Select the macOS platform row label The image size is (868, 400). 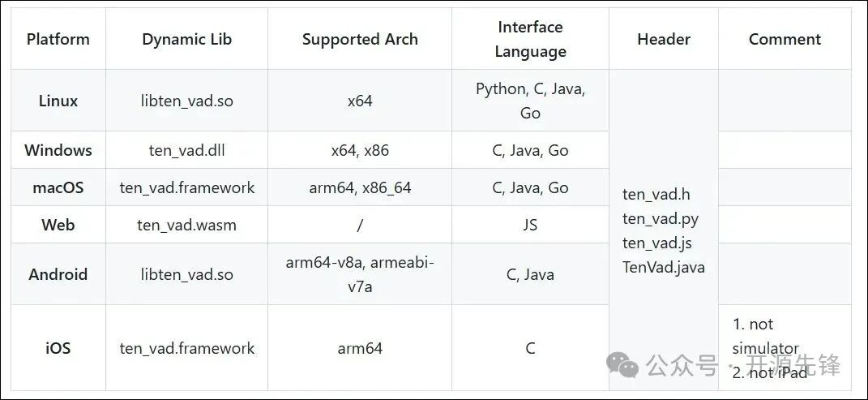[x=58, y=187]
